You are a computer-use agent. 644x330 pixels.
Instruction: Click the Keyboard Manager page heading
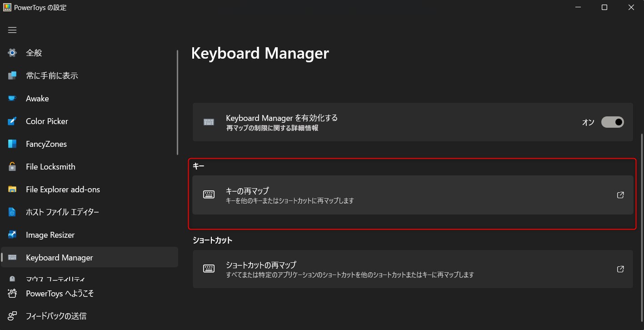point(260,53)
